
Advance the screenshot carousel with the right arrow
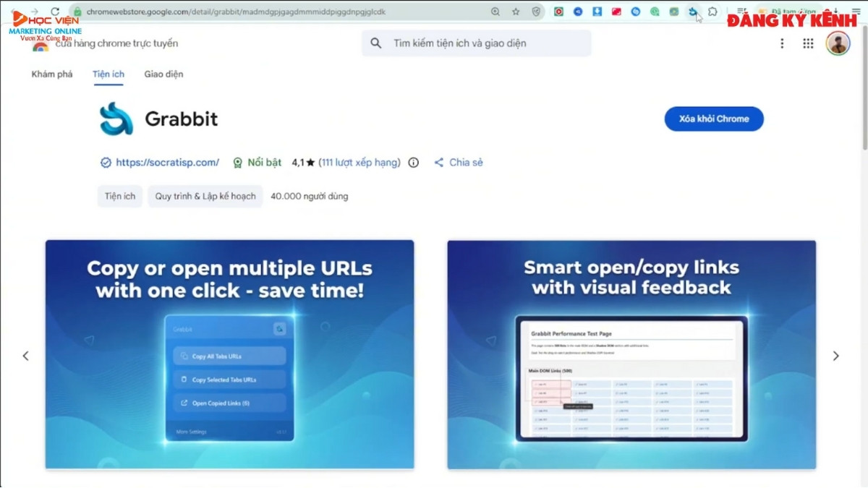point(835,356)
